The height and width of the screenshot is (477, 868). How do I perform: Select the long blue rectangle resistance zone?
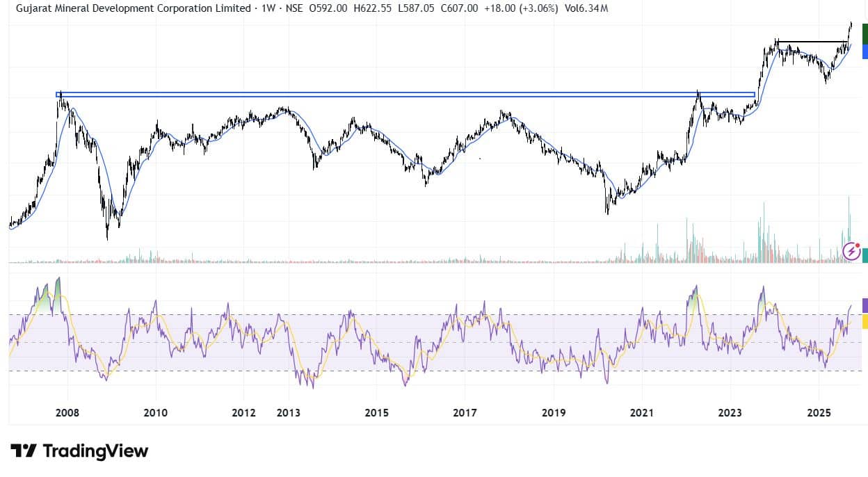coord(405,94)
